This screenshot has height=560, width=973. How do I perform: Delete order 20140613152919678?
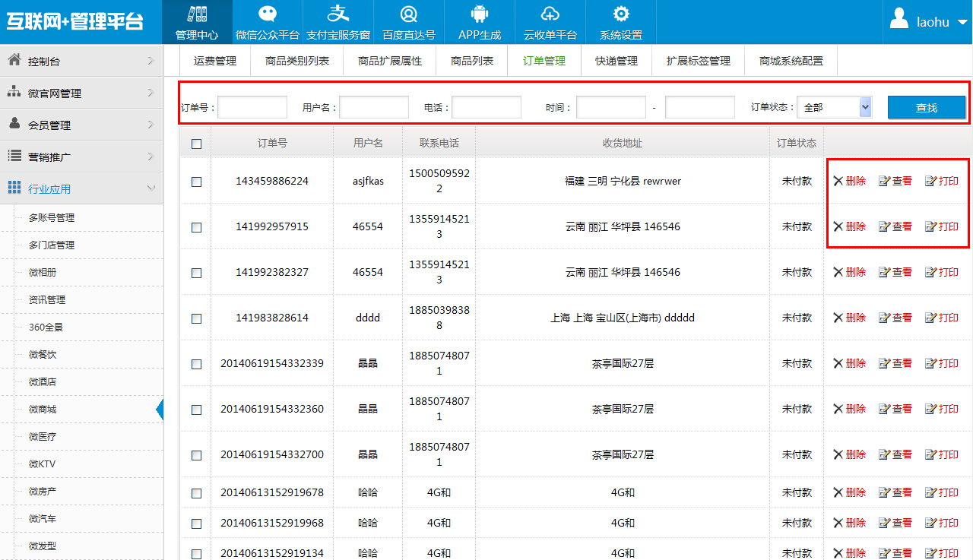click(x=849, y=492)
